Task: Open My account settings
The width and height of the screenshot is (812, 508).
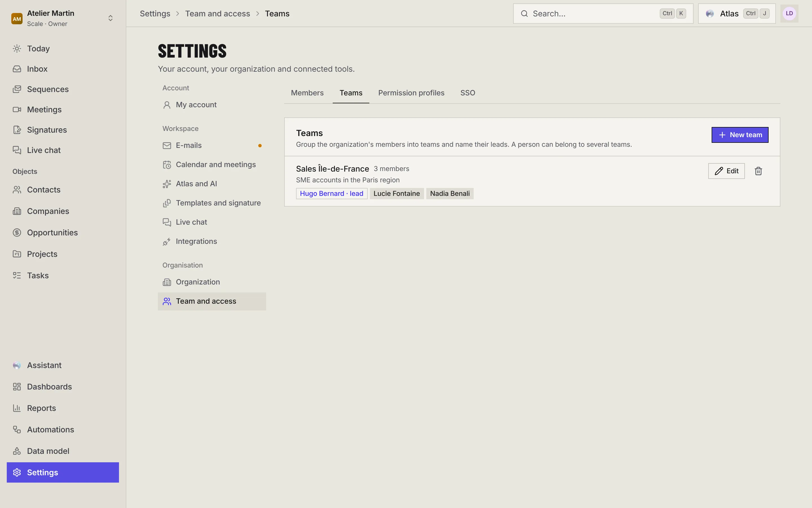Action: (212, 105)
